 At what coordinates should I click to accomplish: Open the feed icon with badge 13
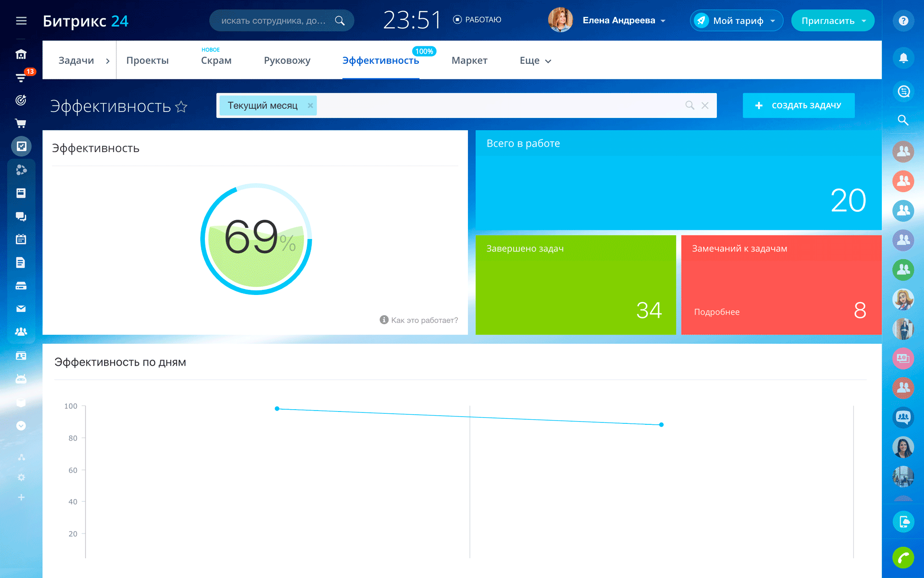[x=21, y=78]
